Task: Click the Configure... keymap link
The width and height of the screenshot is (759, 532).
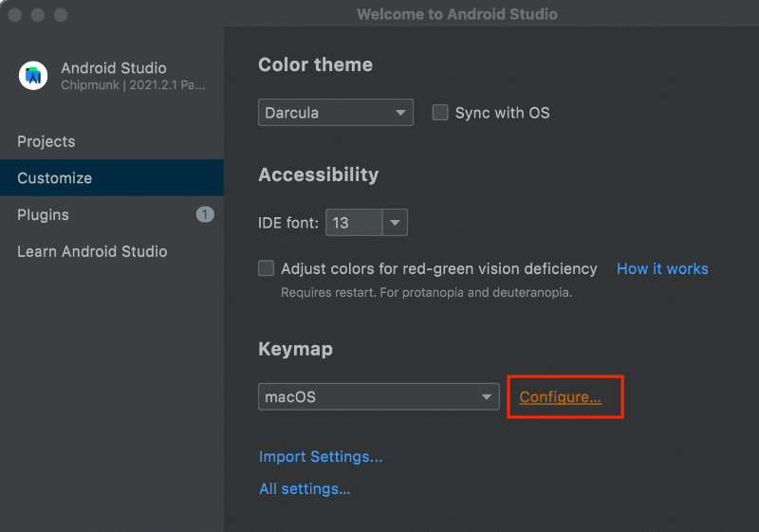Action: pos(560,397)
